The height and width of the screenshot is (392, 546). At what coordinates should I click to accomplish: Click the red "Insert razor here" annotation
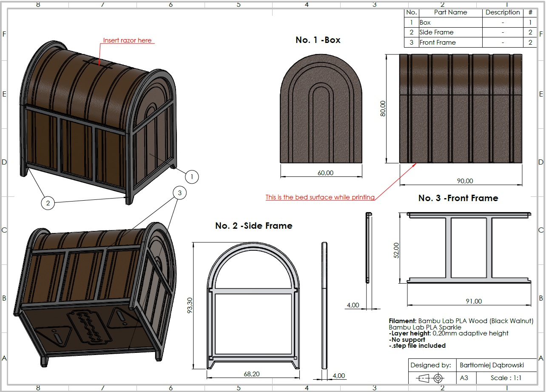click(127, 40)
